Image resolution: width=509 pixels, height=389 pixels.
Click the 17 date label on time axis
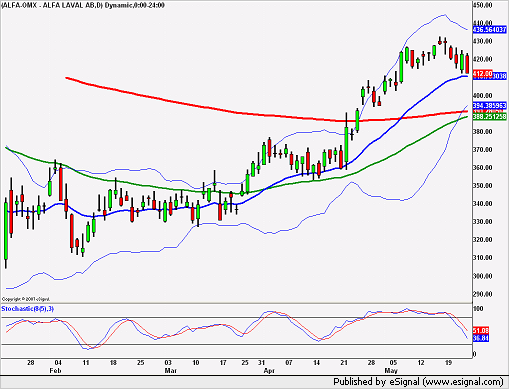click(223, 362)
